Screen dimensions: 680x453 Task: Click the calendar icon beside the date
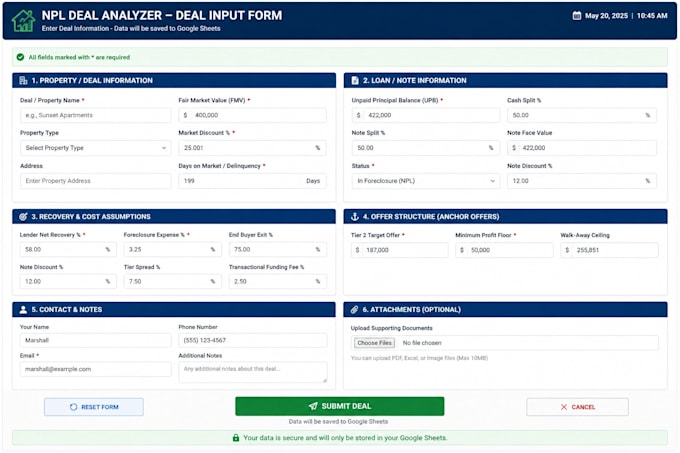[x=577, y=16]
